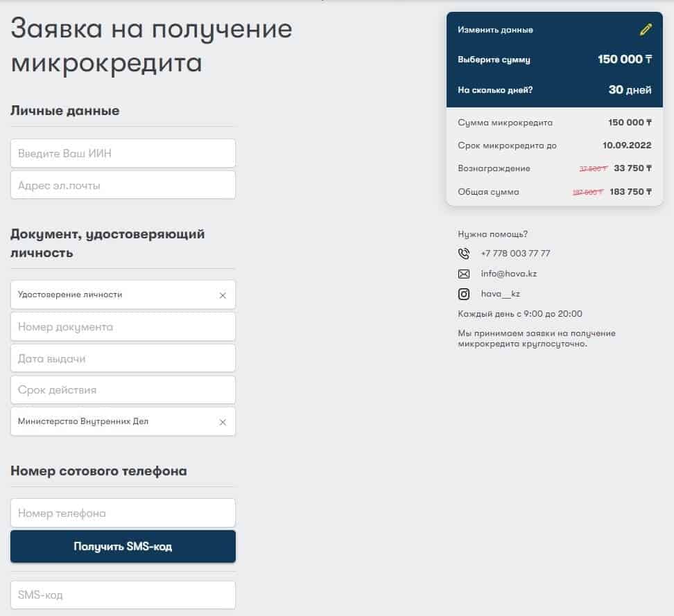
Task: Open the info@hova.kz email link
Action: [507, 274]
